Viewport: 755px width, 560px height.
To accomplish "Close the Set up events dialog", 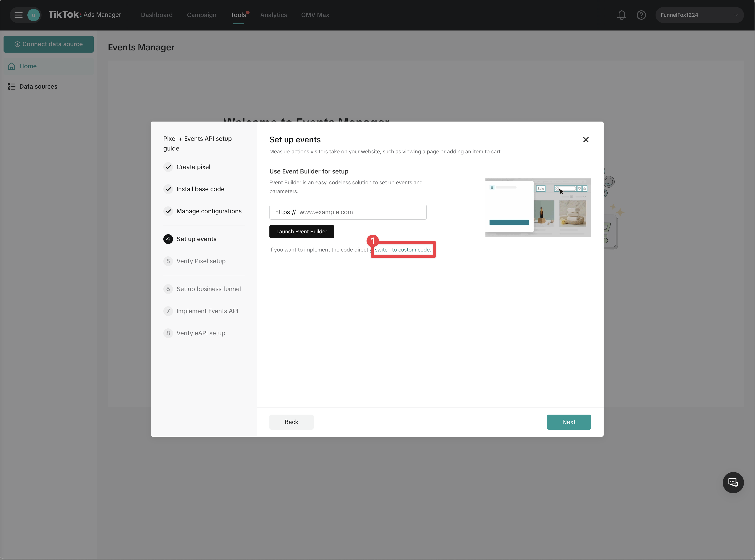I will pyautogui.click(x=585, y=140).
